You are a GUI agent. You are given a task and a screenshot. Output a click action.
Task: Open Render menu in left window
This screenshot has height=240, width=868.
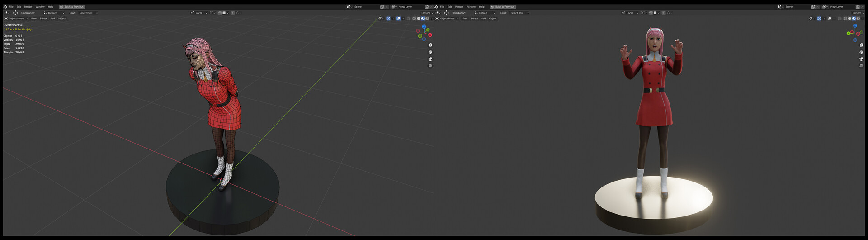28,7
